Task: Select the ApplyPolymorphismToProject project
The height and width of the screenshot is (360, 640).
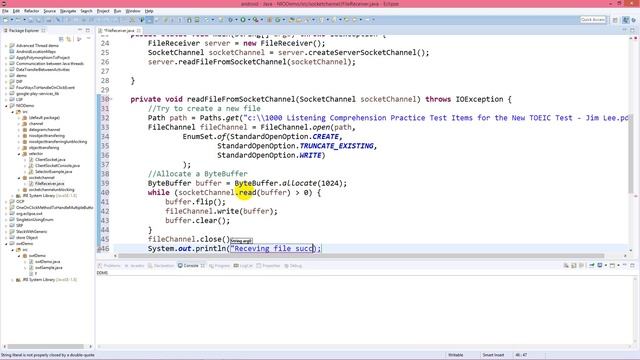Action: tap(43, 58)
